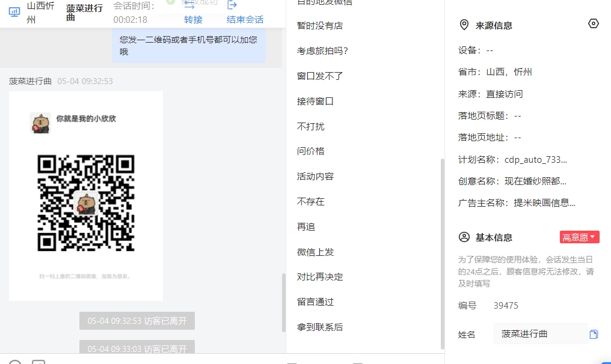The width and height of the screenshot is (611, 364).
Task: Click the 结束会话 end session button
Action: point(245,19)
